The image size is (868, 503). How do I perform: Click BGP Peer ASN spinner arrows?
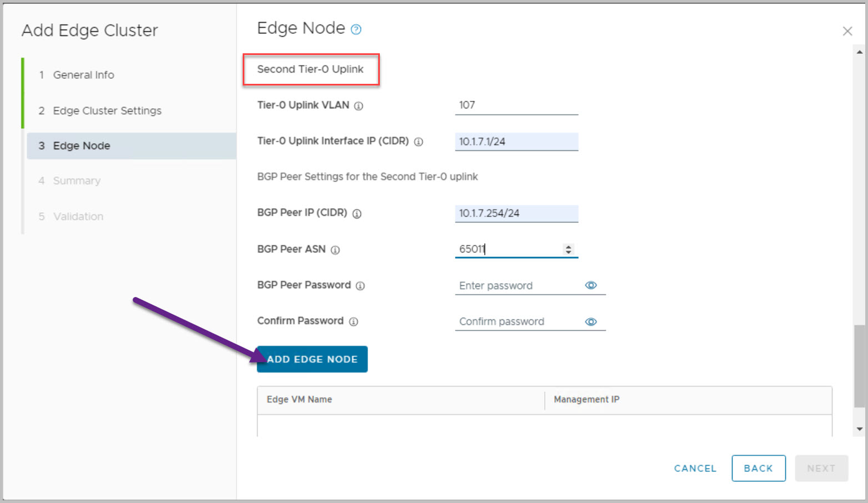[x=568, y=249]
